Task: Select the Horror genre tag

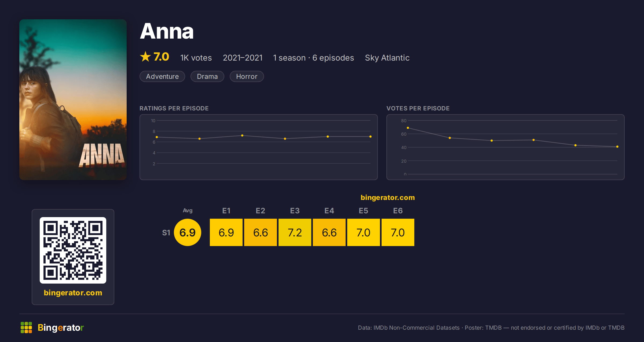Action: coord(247,76)
